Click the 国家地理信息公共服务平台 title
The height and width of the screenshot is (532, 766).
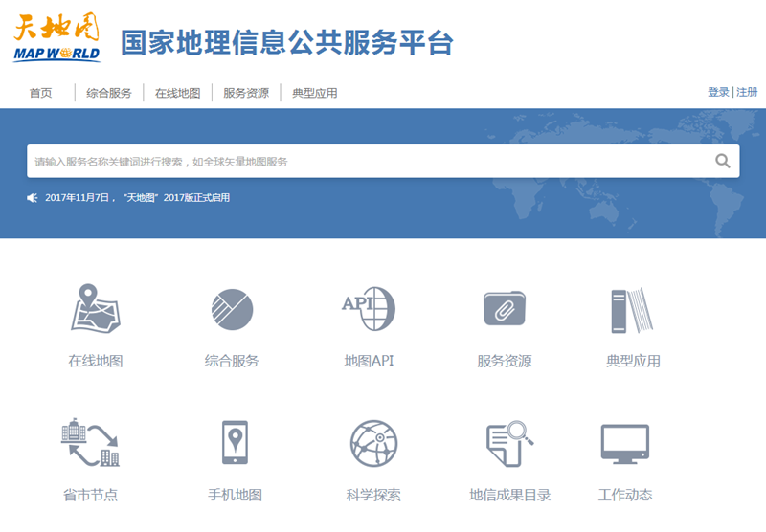(x=287, y=42)
